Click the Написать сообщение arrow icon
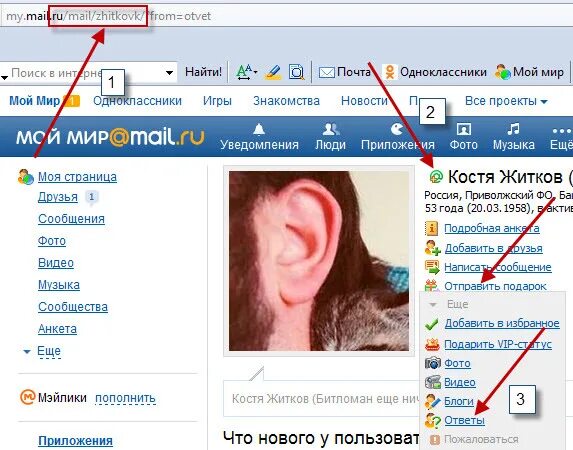Image resolution: width=573 pixels, height=450 pixels. 432,267
